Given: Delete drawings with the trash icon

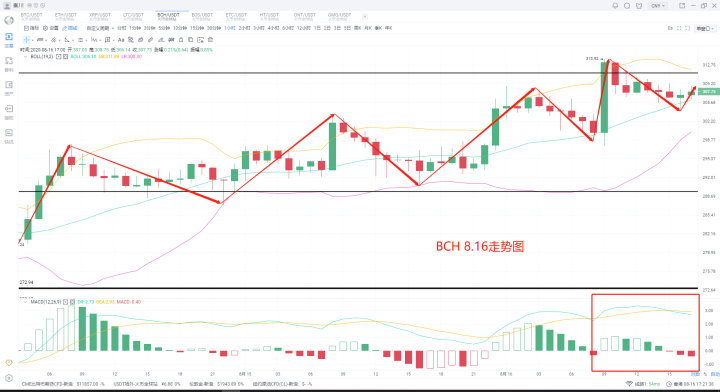Looking at the screenshot, I should (211, 40).
